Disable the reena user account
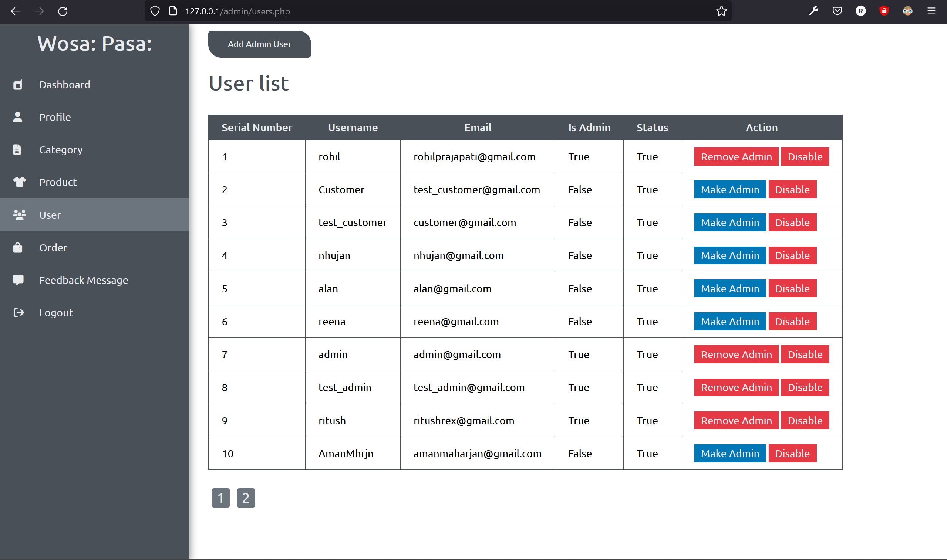The width and height of the screenshot is (947, 560). [792, 322]
